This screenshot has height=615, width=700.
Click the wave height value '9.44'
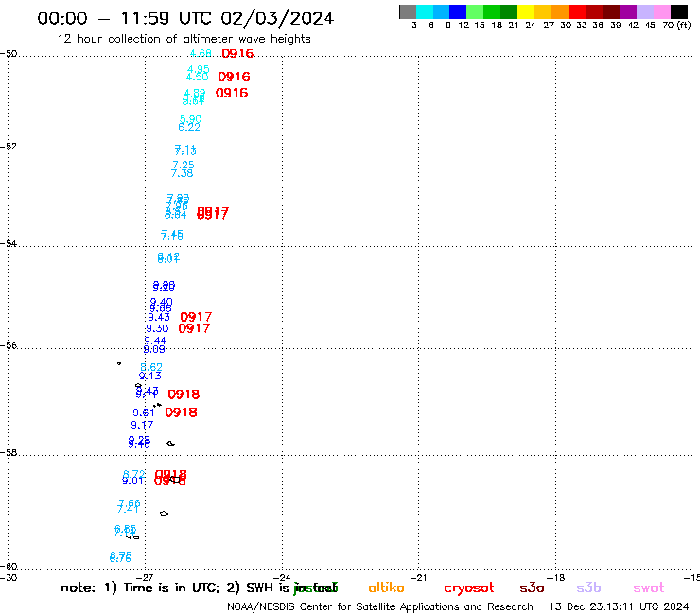click(x=155, y=341)
